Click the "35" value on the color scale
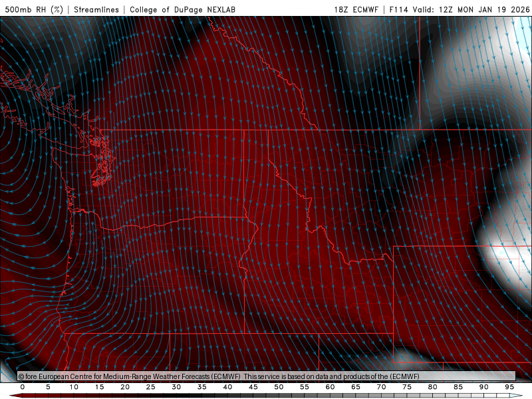 [x=202, y=387]
